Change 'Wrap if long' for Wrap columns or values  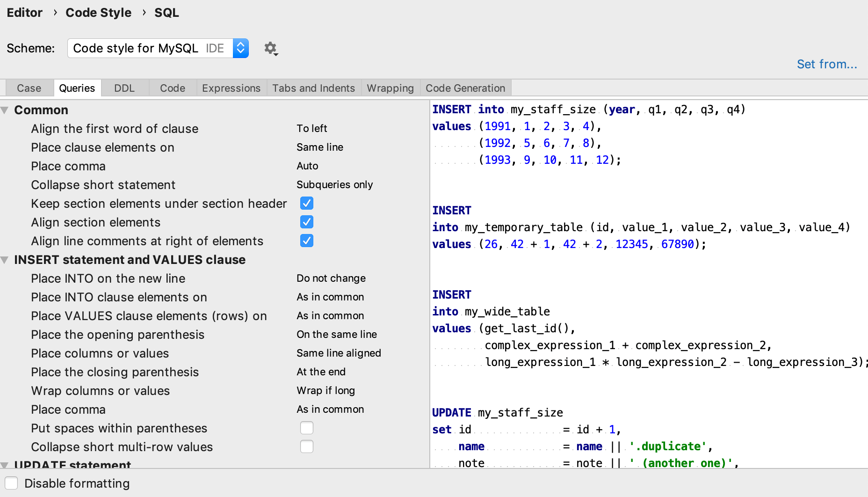coord(325,390)
